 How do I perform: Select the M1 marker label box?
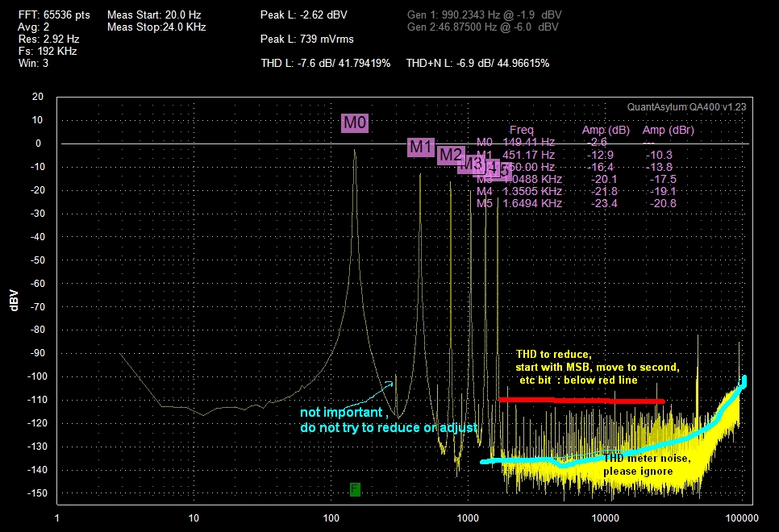point(421,147)
